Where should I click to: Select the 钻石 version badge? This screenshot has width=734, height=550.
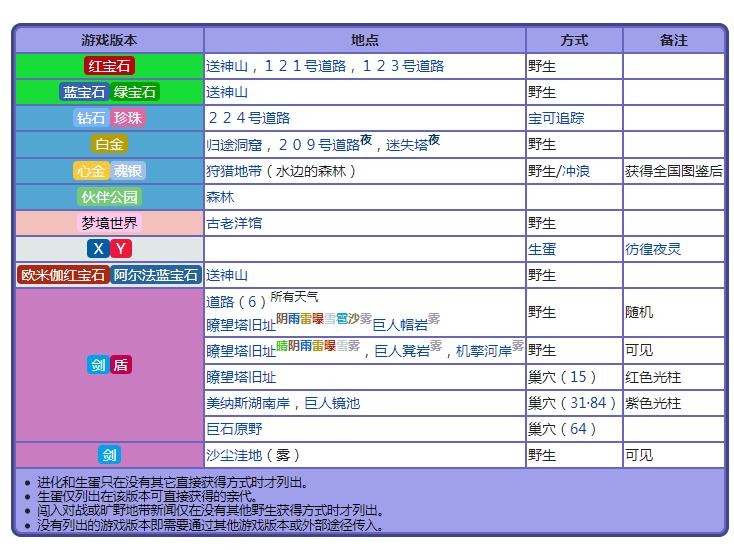point(91,118)
